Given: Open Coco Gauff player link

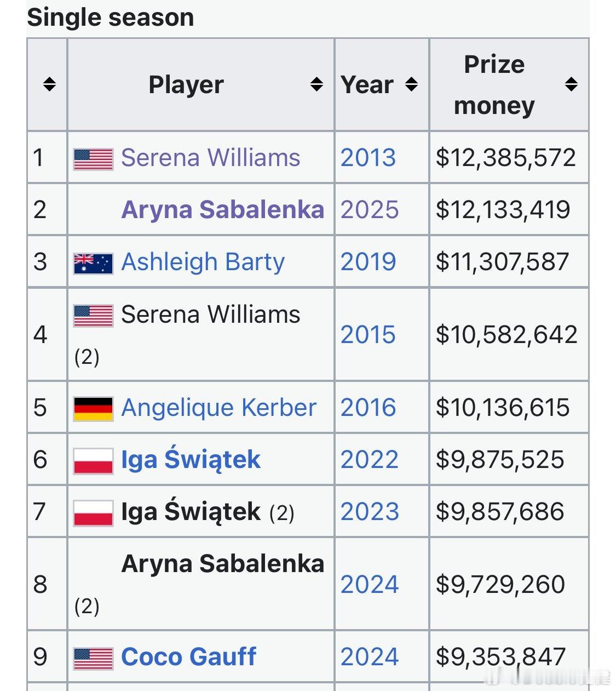Looking at the screenshot, I should (189, 656).
